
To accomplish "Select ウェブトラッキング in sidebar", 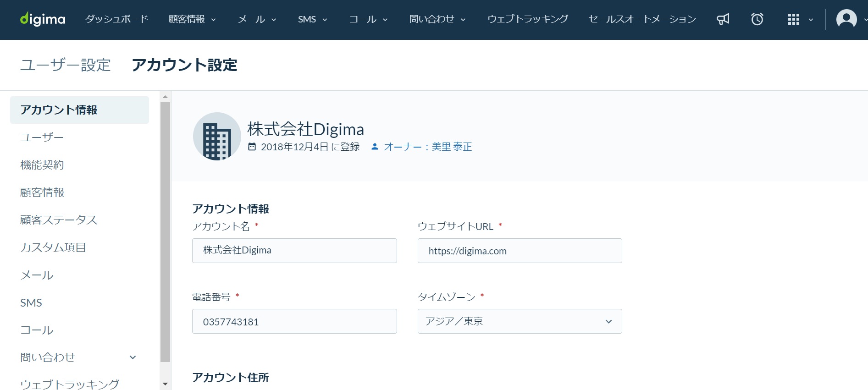I will 70,384.
